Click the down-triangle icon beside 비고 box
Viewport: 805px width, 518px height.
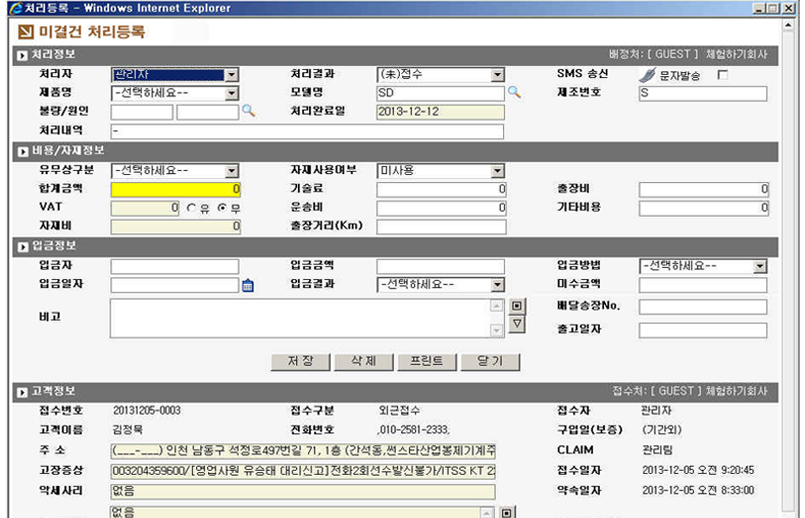coord(517,324)
